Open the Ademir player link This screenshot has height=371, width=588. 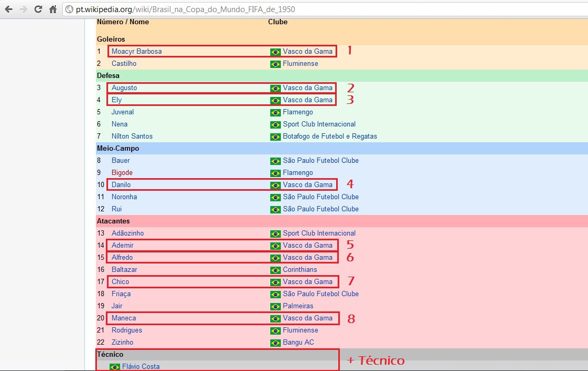click(x=122, y=246)
